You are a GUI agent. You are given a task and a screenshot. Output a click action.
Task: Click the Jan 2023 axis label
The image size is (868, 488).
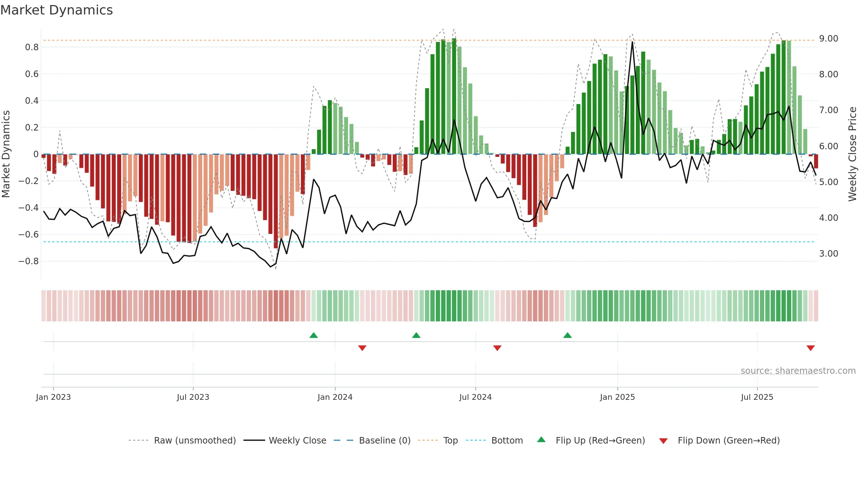point(54,397)
